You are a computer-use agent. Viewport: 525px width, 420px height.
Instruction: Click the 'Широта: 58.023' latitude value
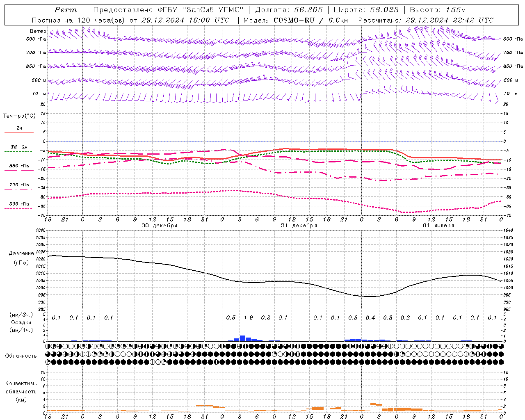366,10
